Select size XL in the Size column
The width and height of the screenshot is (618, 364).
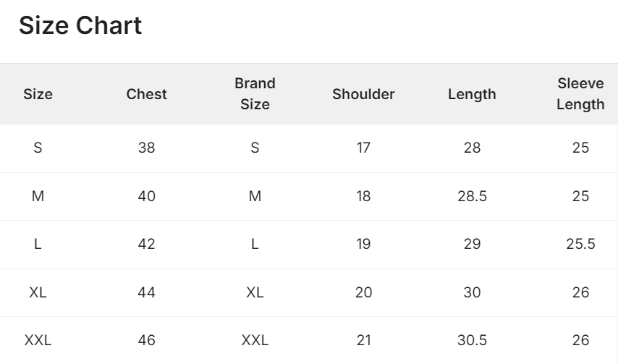pyautogui.click(x=38, y=292)
